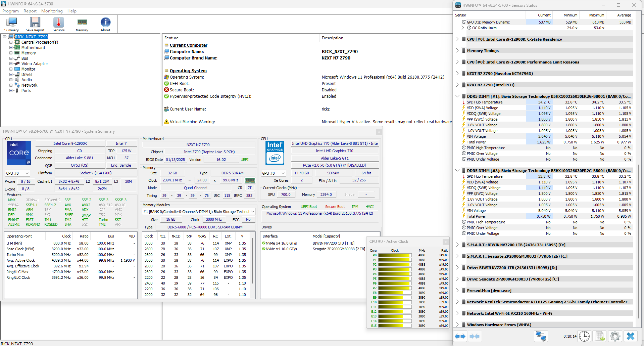The height and width of the screenshot is (346, 644).
Task: Open the GPU #0 selector dropdown
Action: (x=274, y=173)
